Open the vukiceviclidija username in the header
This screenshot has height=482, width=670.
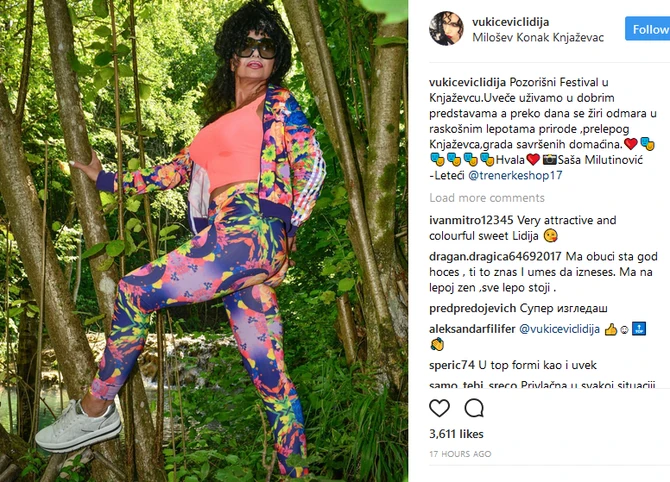tap(511, 22)
